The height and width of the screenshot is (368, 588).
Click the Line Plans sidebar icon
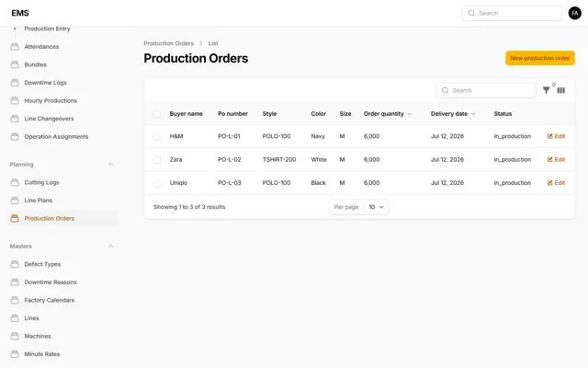pos(15,201)
